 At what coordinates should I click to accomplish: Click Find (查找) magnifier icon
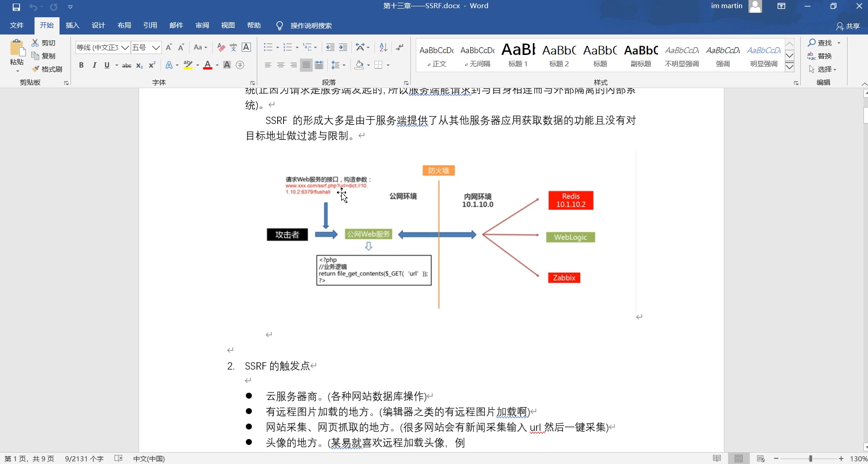812,43
